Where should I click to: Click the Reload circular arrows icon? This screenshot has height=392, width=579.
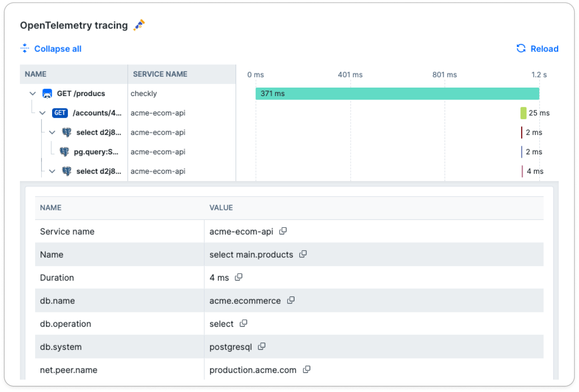tap(521, 48)
